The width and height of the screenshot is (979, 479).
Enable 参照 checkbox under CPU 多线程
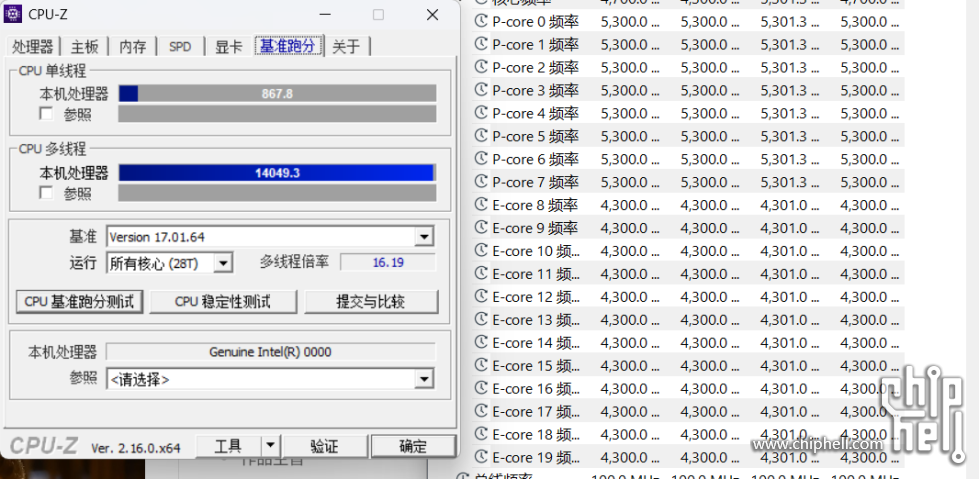[x=46, y=193]
